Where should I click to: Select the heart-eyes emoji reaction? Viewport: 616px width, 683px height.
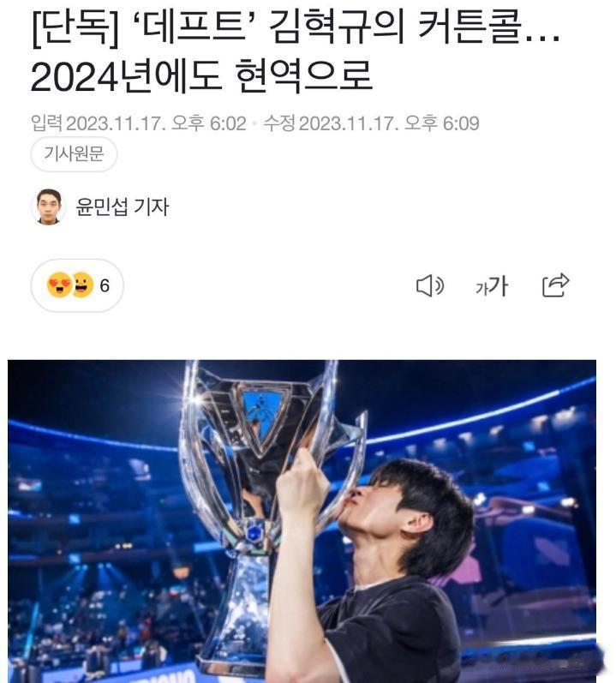(x=59, y=285)
